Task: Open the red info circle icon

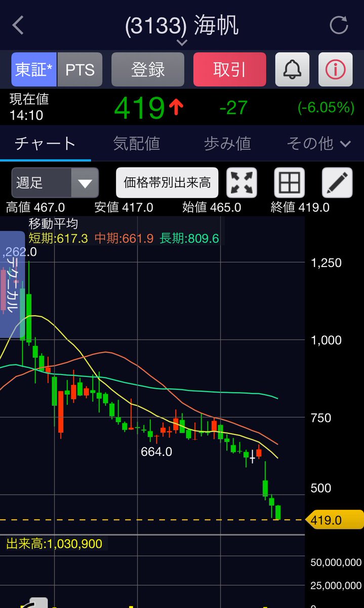Action: pyautogui.click(x=335, y=69)
